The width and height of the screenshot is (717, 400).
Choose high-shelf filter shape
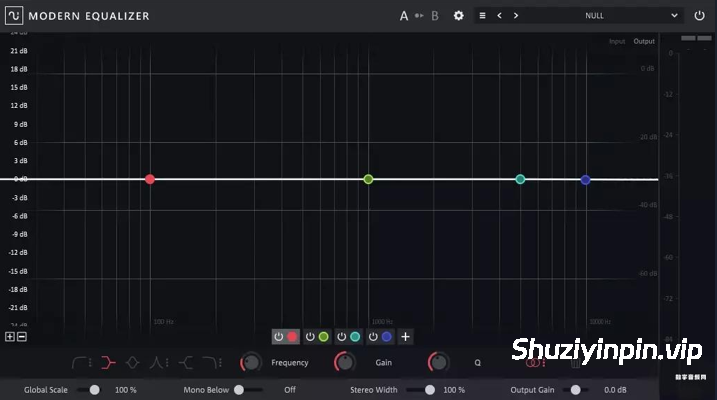[x=186, y=363]
